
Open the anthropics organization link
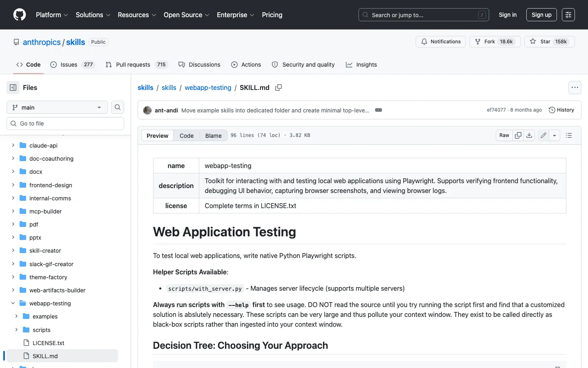42,42
